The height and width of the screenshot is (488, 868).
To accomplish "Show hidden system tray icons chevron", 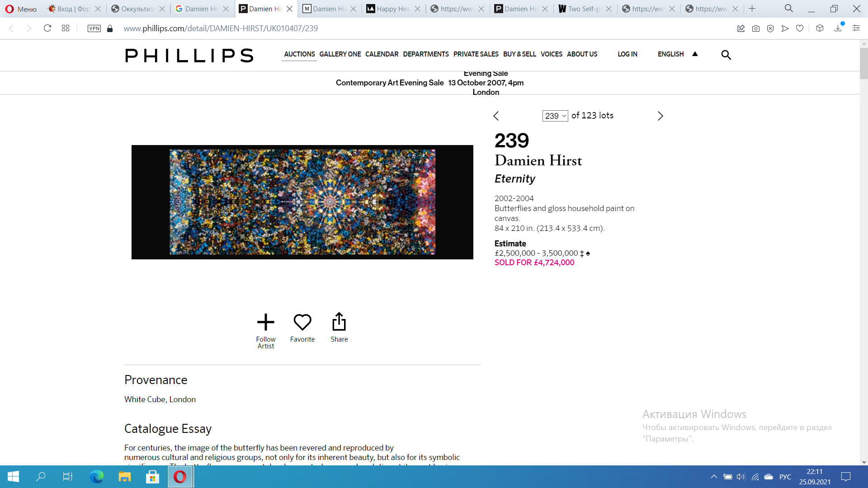I will pyautogui.click(x=714, y=477).
